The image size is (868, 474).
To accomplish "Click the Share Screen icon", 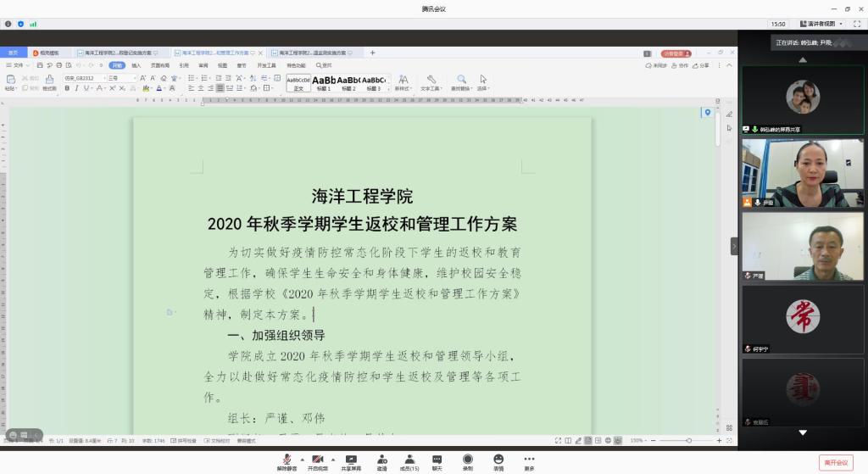I will coord(350,460).
